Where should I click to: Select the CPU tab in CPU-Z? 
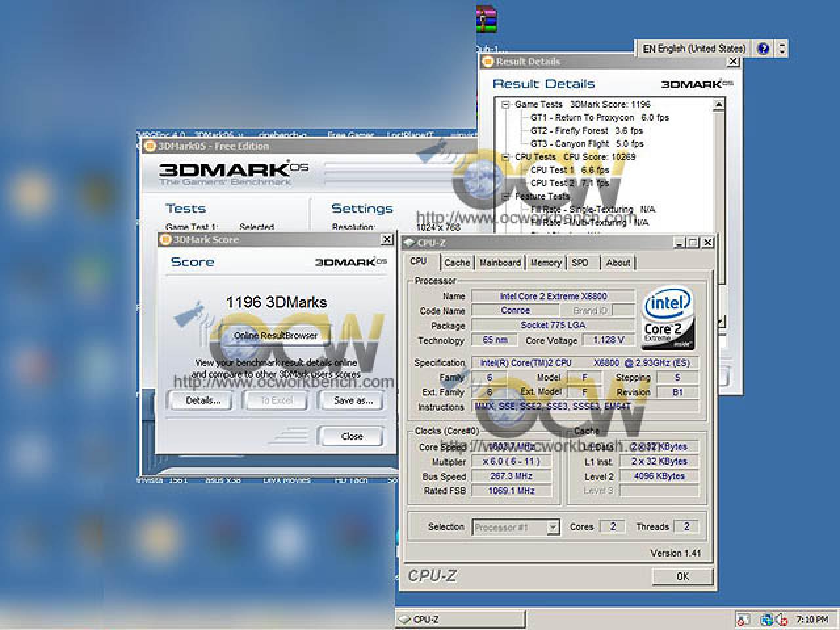point(418,261)
